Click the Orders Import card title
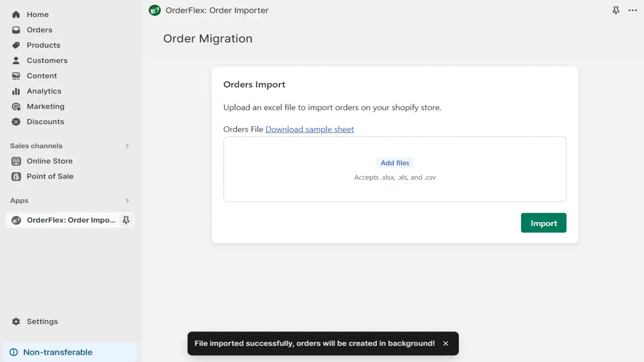Viewport: 644px width, 362px height. click(x=254, y=84)
